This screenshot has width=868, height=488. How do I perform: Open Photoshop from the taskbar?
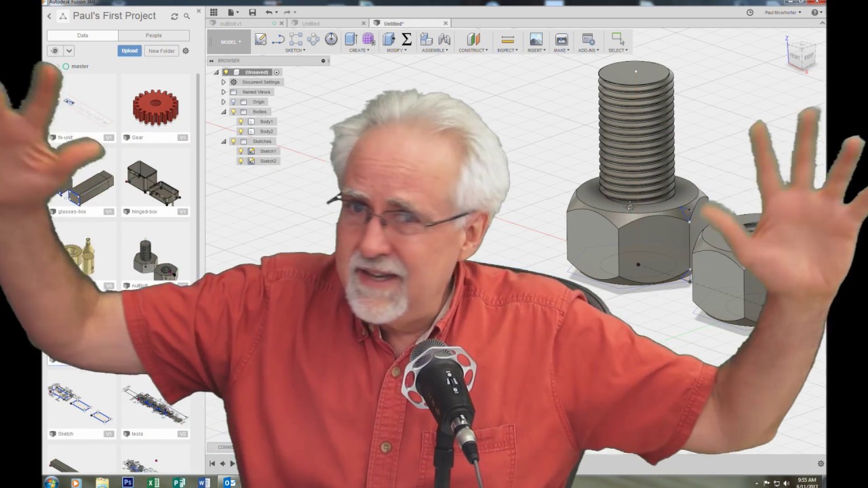(x=127, y=483)
